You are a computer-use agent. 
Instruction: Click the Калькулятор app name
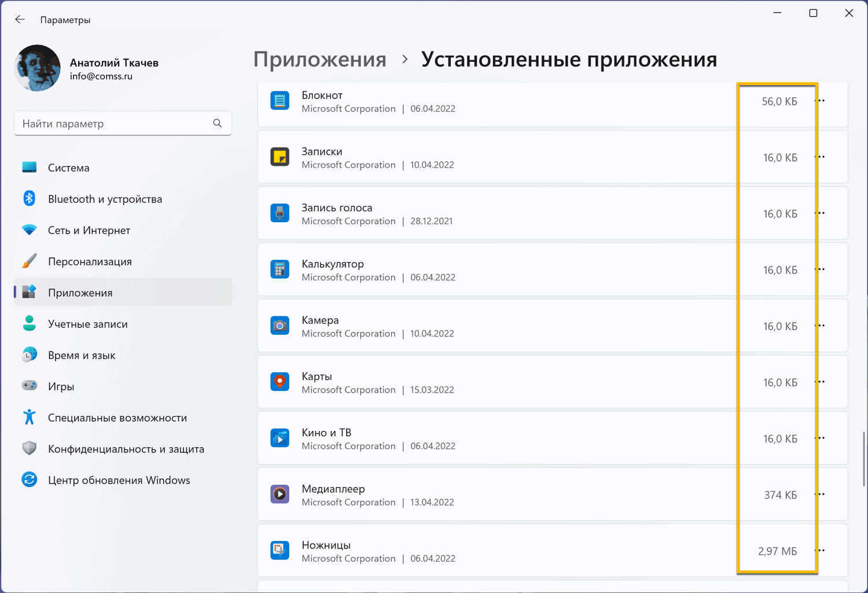333,263
